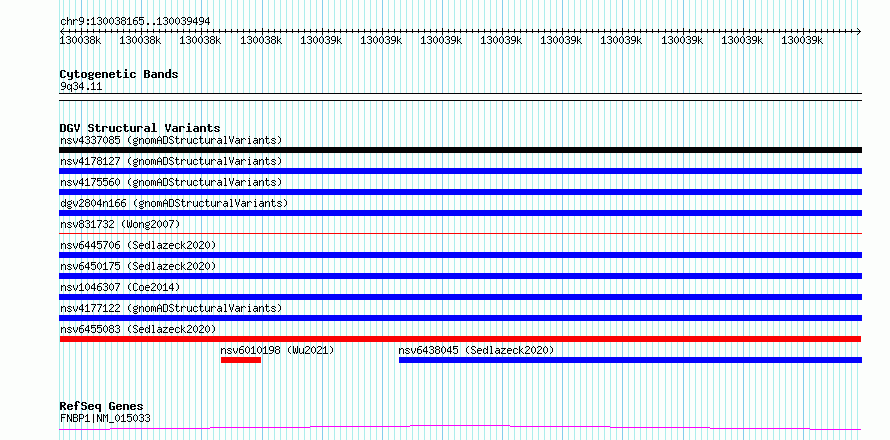Click the thin red nsv831732 variant line
Viewport: 890px width, 440px height.
pyautogui.click(x=460, y=233)
